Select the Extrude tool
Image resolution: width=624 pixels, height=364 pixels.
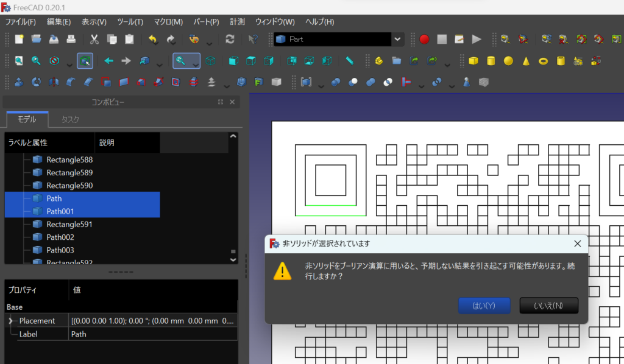click(19, 82)
